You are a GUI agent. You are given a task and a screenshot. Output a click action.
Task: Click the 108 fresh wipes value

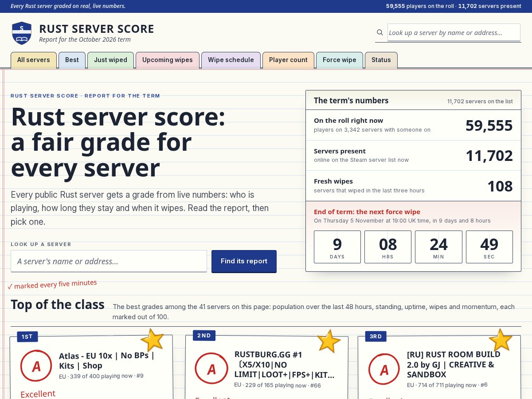(500, 186)
